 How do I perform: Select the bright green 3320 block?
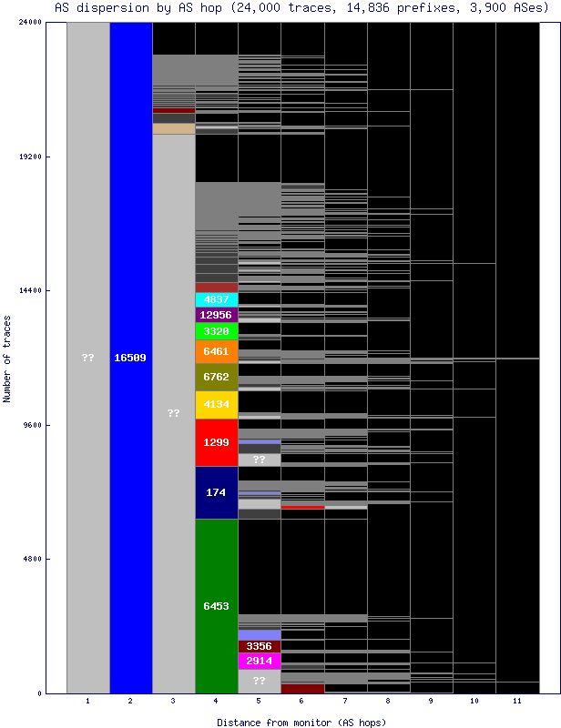click(x=217, y=331)
